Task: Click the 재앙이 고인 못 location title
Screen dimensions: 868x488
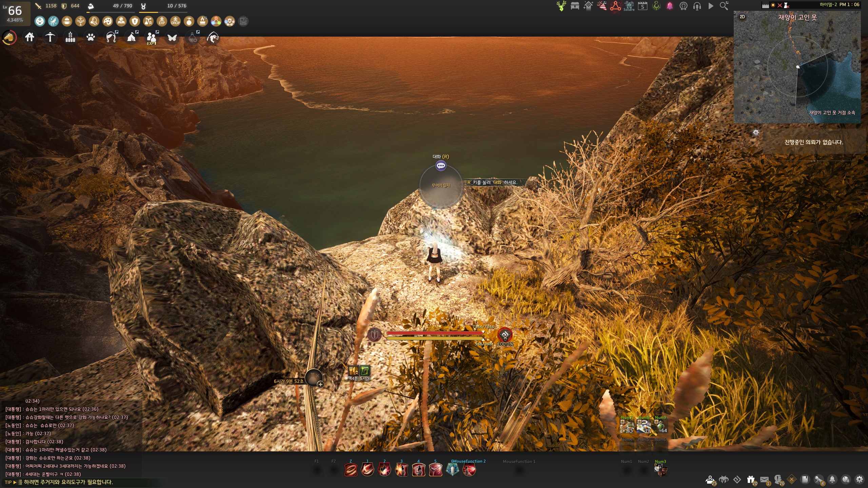Action: pos(797,18)
